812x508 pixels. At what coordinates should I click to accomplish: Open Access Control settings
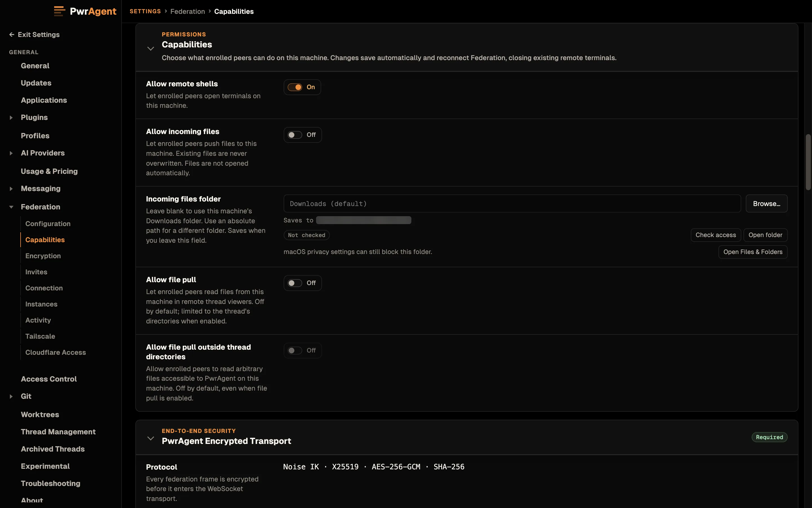(49, 379)
